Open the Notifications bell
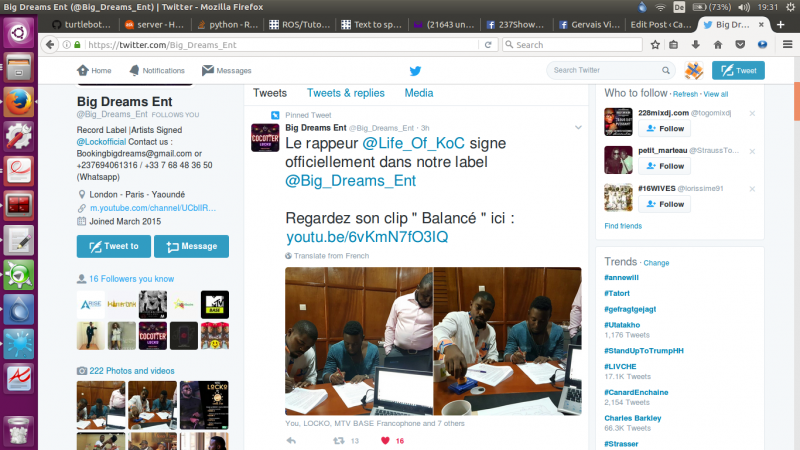Image resolution: width=800 pixels, height=450 pixels. (x=156, y=71)
